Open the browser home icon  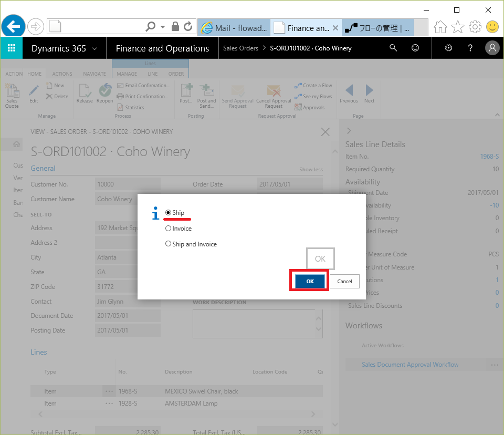(x=440, y=27)
